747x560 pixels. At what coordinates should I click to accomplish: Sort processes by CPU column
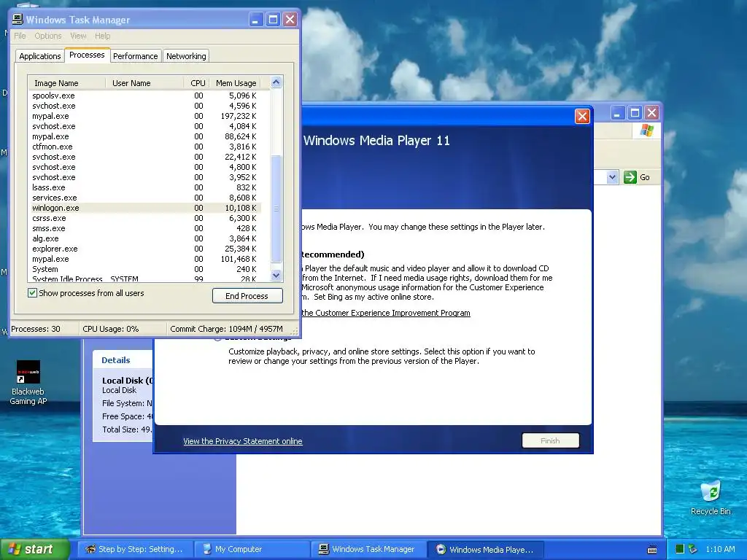196,83
